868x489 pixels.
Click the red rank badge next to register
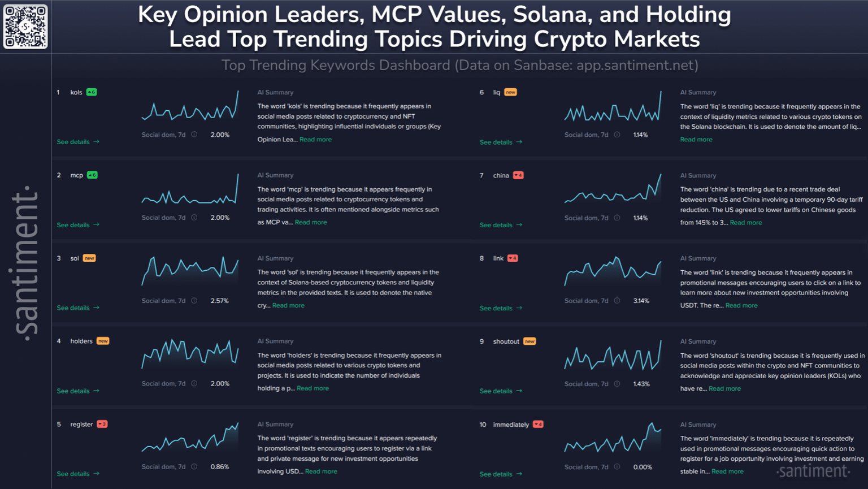(x=102, y=424)
